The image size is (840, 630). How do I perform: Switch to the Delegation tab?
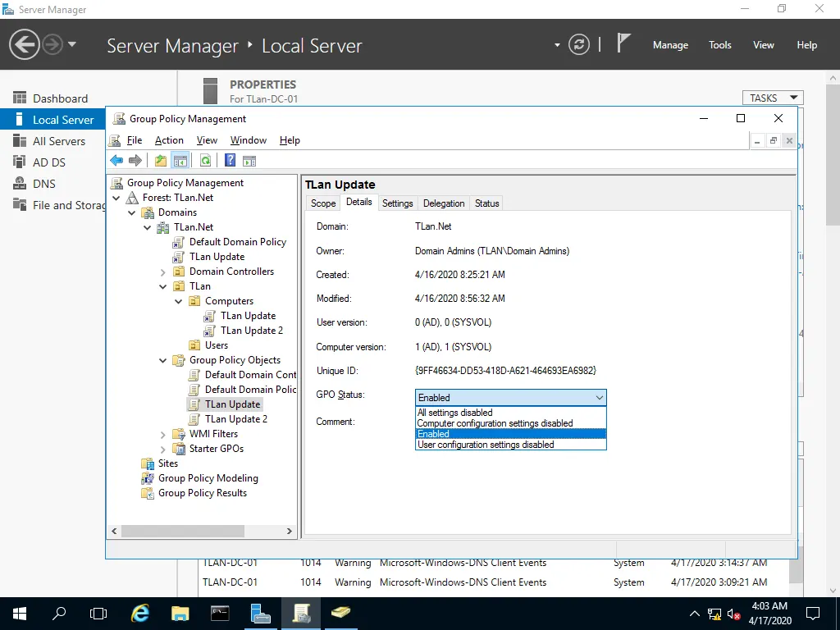click(x=444, y=203)
